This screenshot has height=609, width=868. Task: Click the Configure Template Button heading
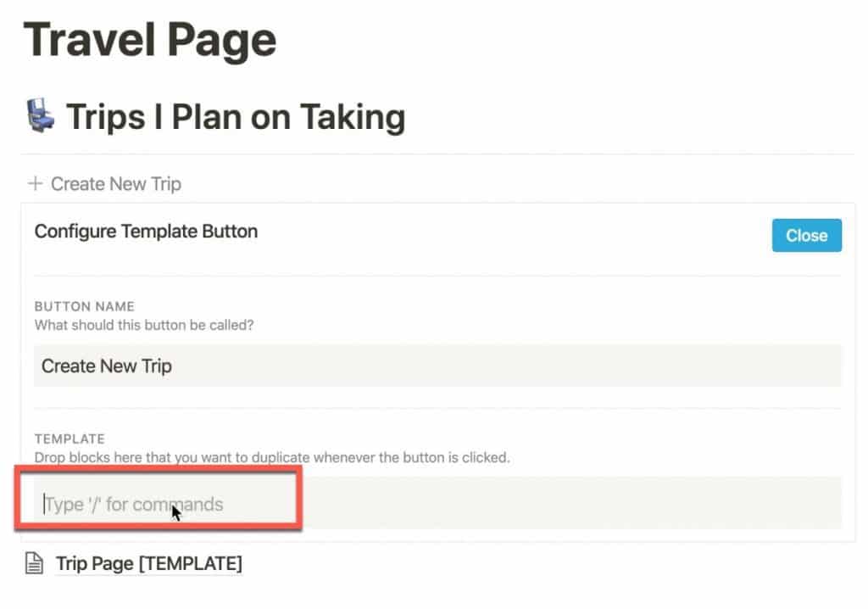point(146,231)
